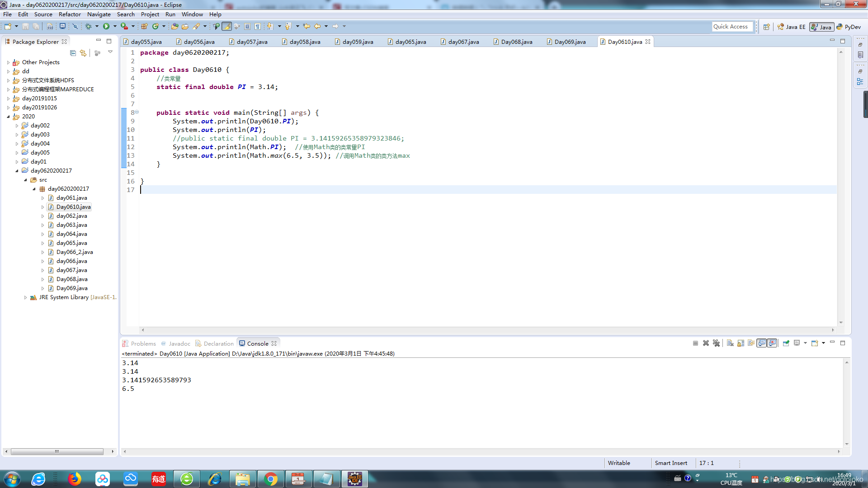
Task: Toggle Word Wrap in Console
Action: pos(751,343)
